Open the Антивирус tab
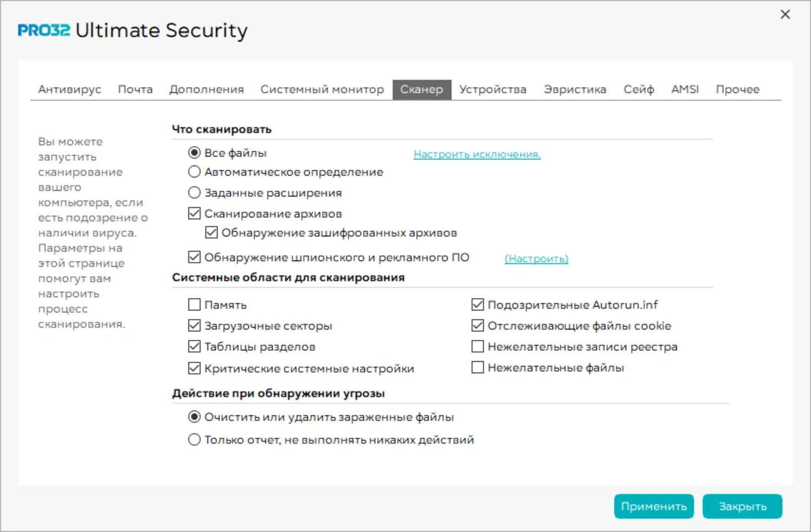The image size is (811, 532). 69,89
